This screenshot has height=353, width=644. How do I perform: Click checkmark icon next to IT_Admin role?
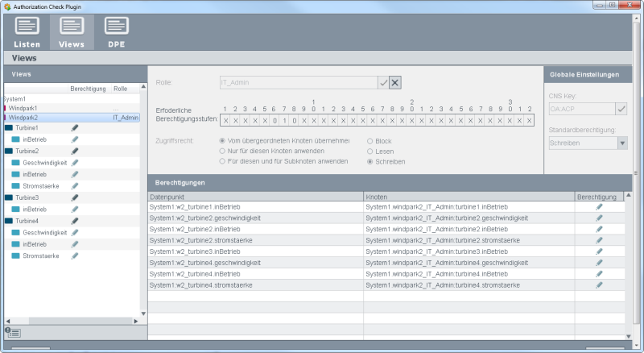pos(383,82)
